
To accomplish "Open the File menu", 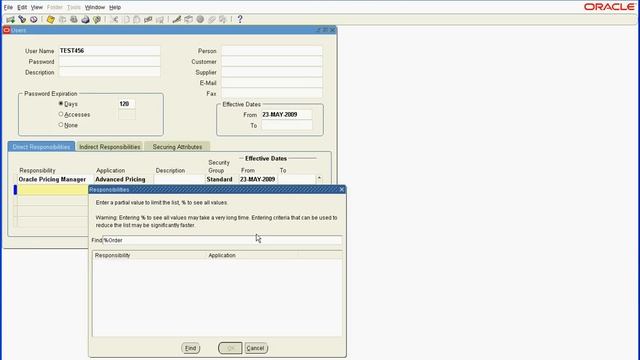I will [8, 7].
